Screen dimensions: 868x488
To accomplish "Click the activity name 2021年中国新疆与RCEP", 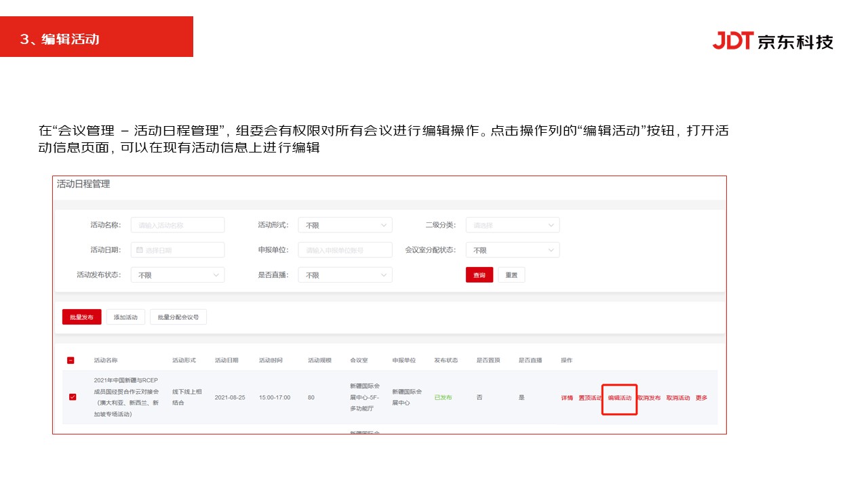I will [x=127, y=396].
